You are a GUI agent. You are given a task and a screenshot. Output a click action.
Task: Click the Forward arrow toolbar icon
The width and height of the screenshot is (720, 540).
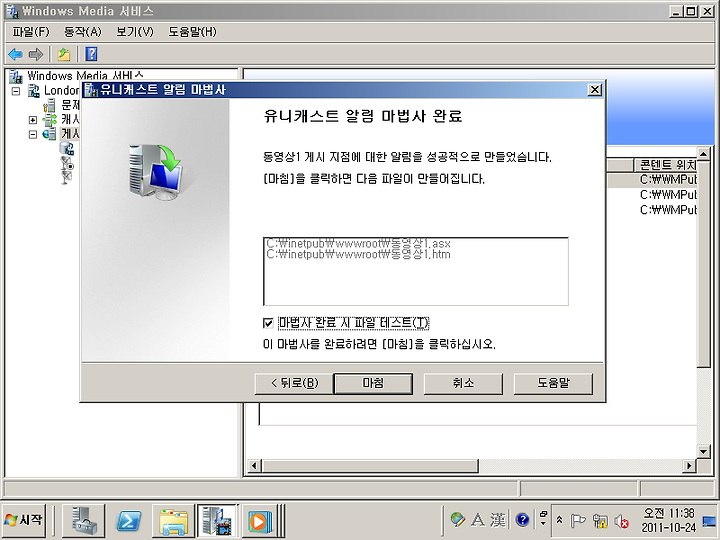(36, 54)
